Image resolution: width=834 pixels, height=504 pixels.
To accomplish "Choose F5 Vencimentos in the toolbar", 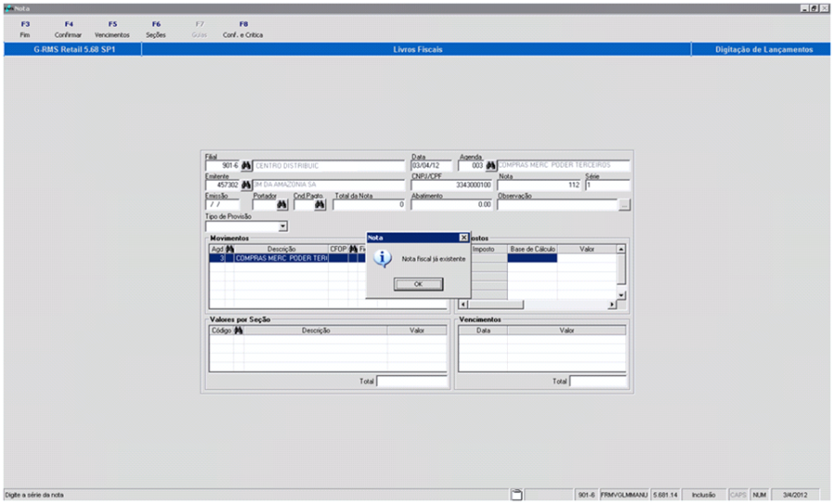I will point(112,30).
